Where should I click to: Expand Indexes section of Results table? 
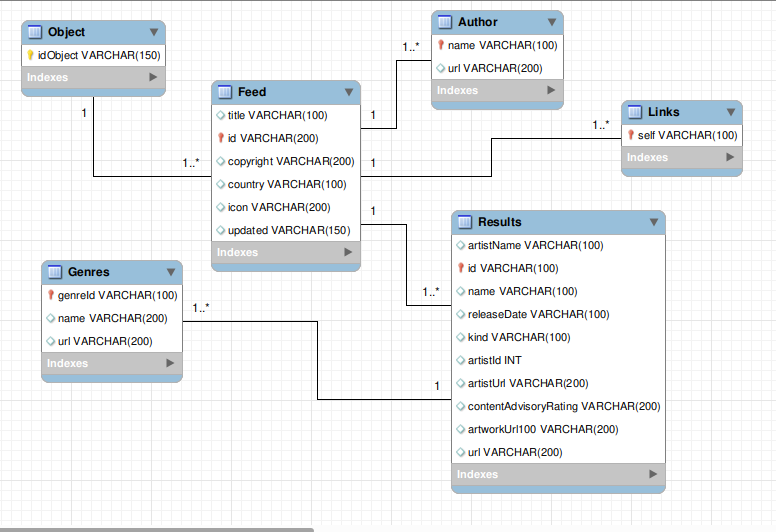pos(653,474)
